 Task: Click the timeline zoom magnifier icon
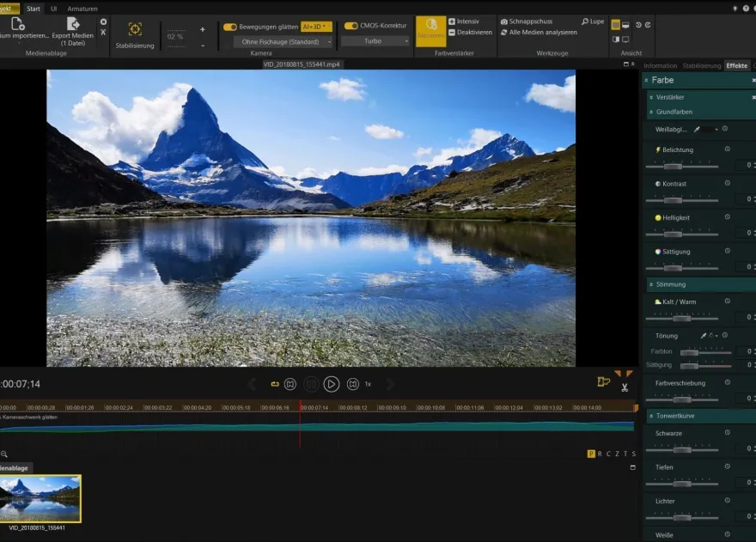coord(3,454)
